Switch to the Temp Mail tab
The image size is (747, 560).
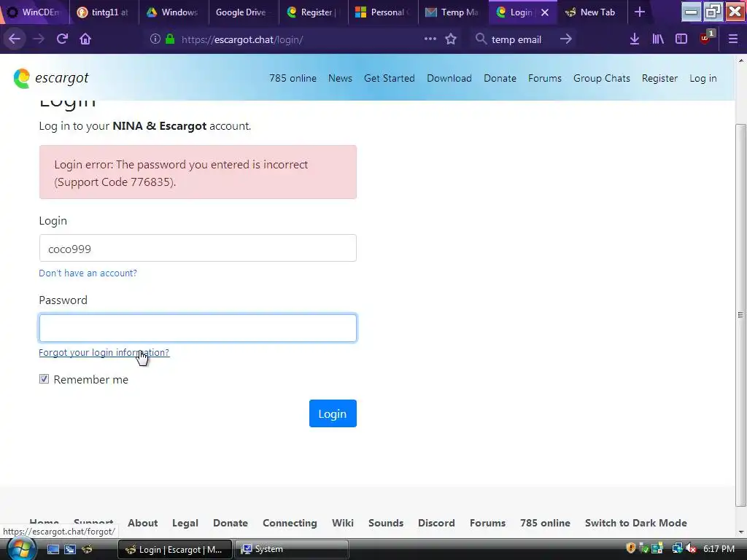(452, 12)
